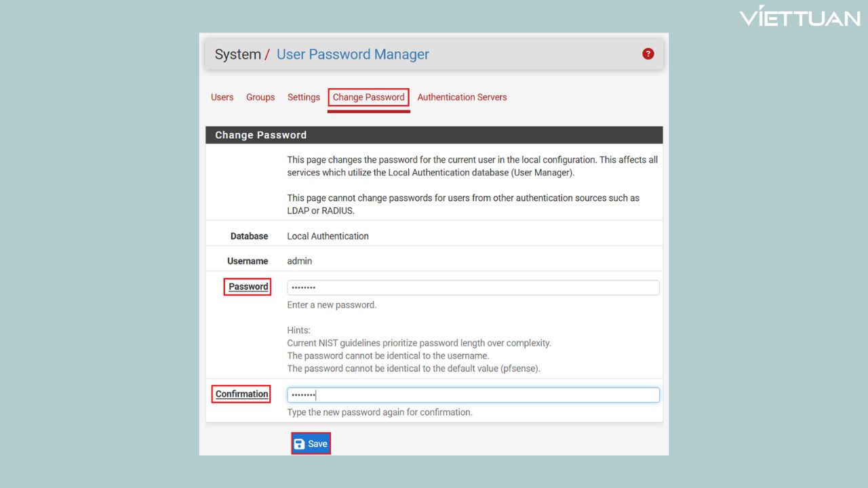Click the Username row label
The width and height of the screenshot is (868, 488).
click(248, 261)
